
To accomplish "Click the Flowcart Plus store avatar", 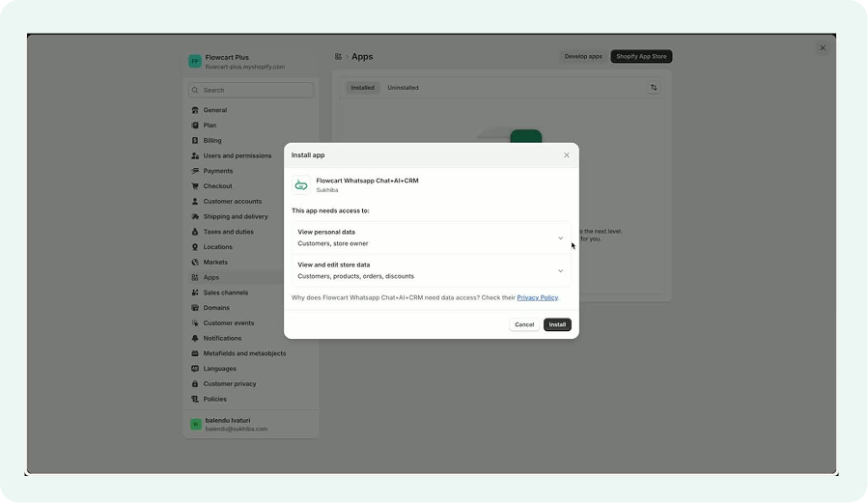I will tap(195, 61).
